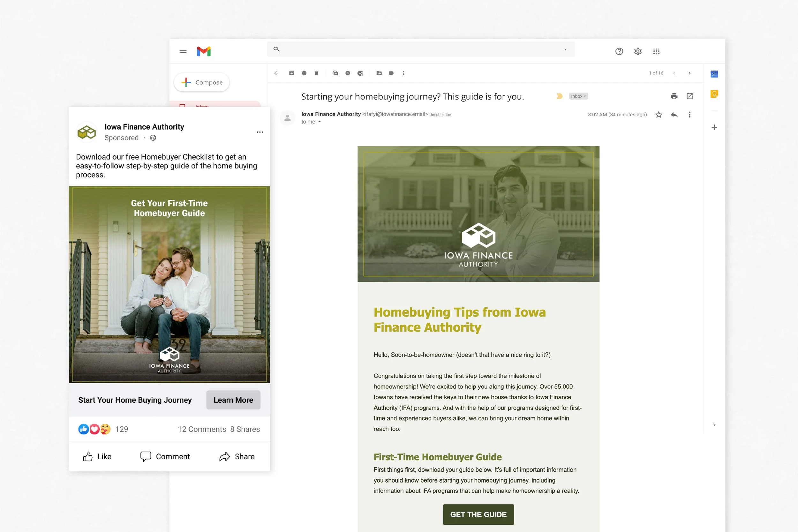Click sender avatar in email header
This screenshot has height=532, width=798.
pyautogui.click(x=287, y=118)
